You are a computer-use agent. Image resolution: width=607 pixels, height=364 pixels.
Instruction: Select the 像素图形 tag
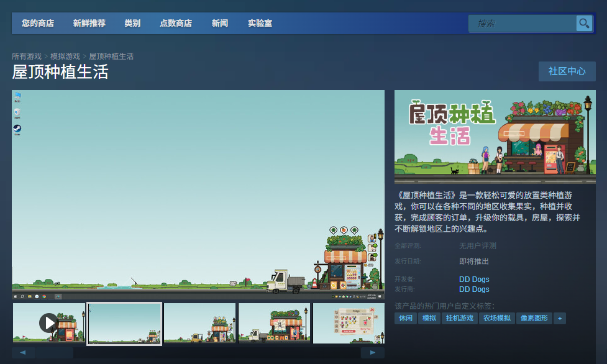[534, 318]
